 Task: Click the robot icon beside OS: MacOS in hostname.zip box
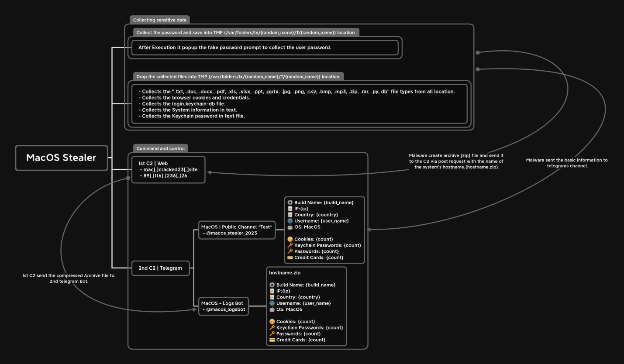[272, 309]
